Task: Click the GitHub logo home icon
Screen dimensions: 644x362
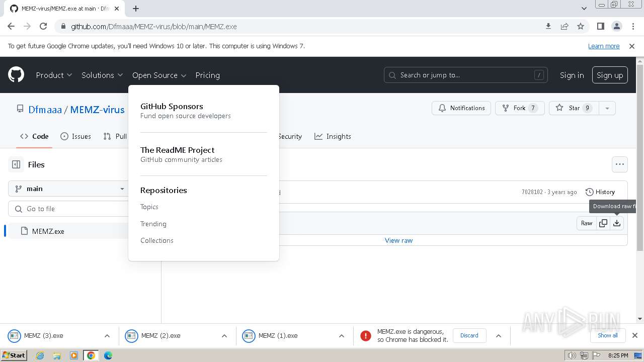Action: (x=16, y=75)
